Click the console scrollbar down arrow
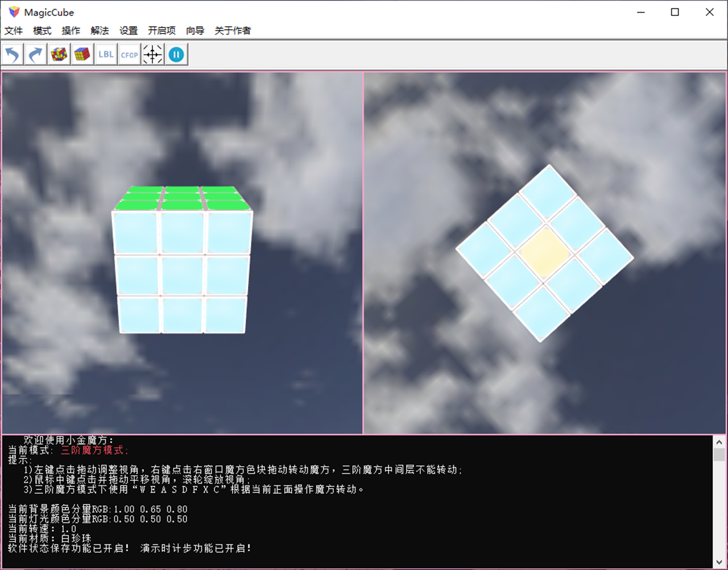The width and height of the screenshot is (728, 570). pyautogui.click(x=719, y=562)
